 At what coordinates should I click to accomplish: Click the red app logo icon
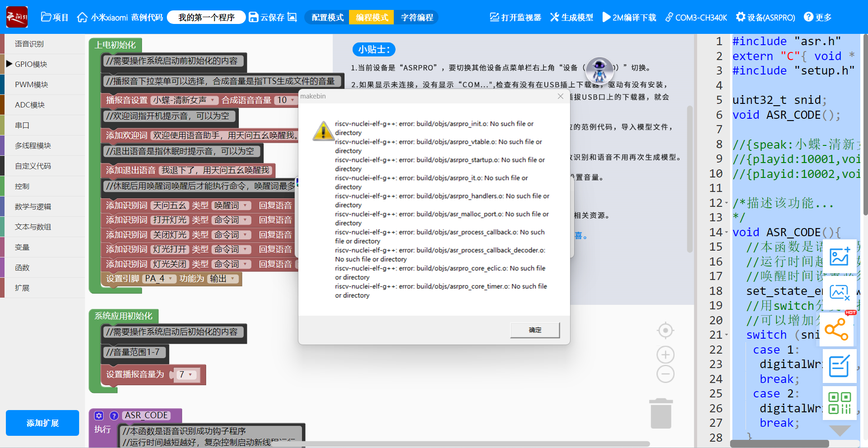[17, 17]
